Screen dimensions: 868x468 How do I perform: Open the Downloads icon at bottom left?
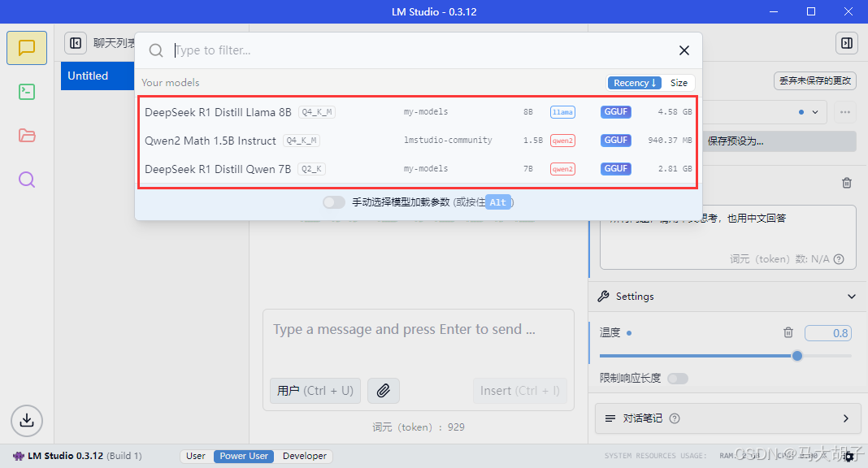point(27,421)
